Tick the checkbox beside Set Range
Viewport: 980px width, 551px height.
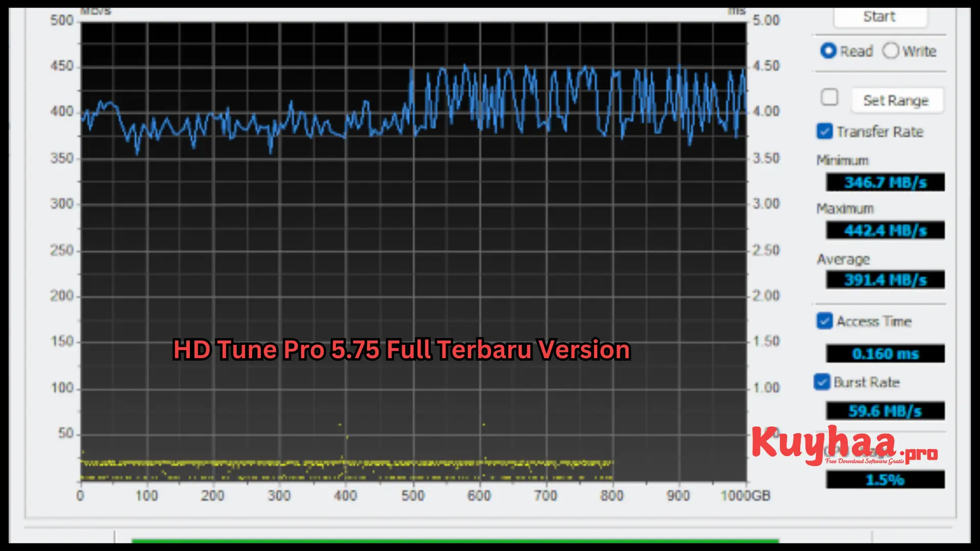tap(829, 97)
